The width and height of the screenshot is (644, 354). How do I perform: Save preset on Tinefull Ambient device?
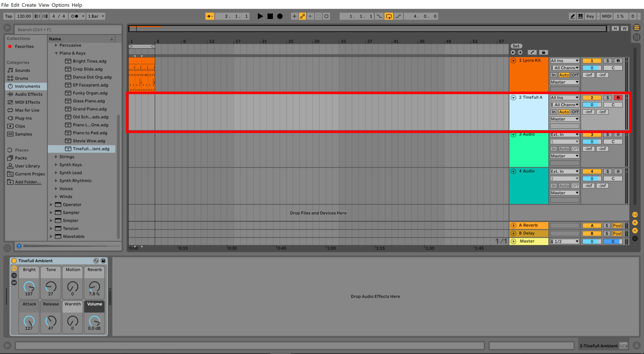(103, 261)
